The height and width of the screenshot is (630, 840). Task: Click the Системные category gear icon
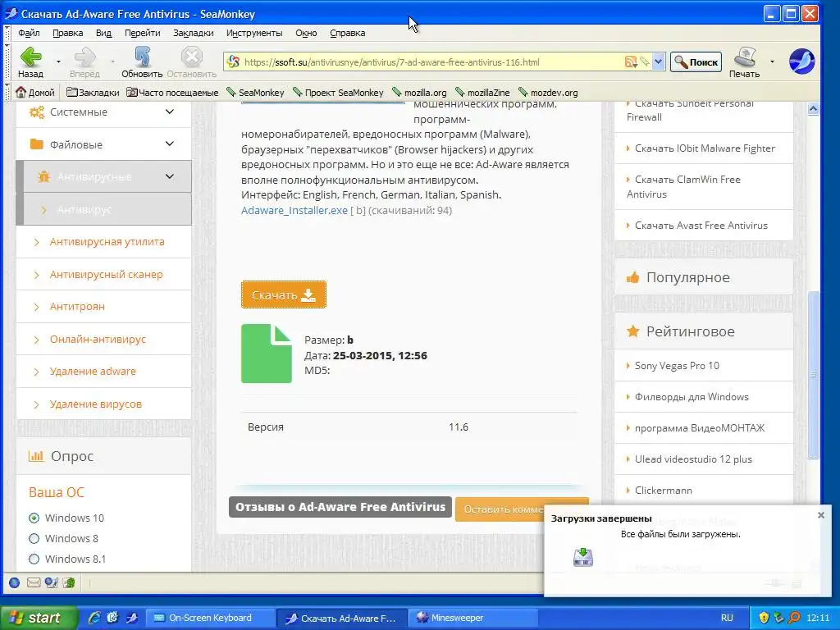point(36,112)
